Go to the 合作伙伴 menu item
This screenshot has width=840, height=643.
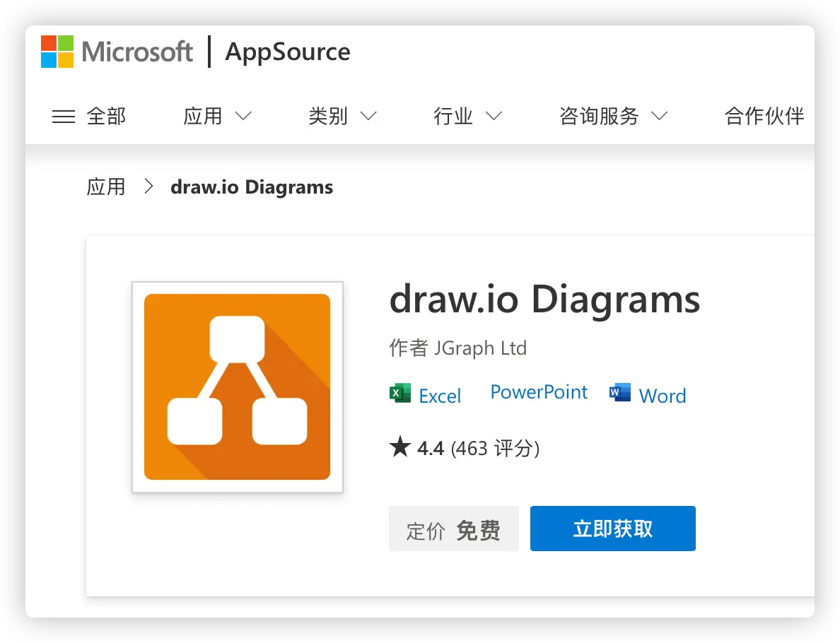[764, 116]
